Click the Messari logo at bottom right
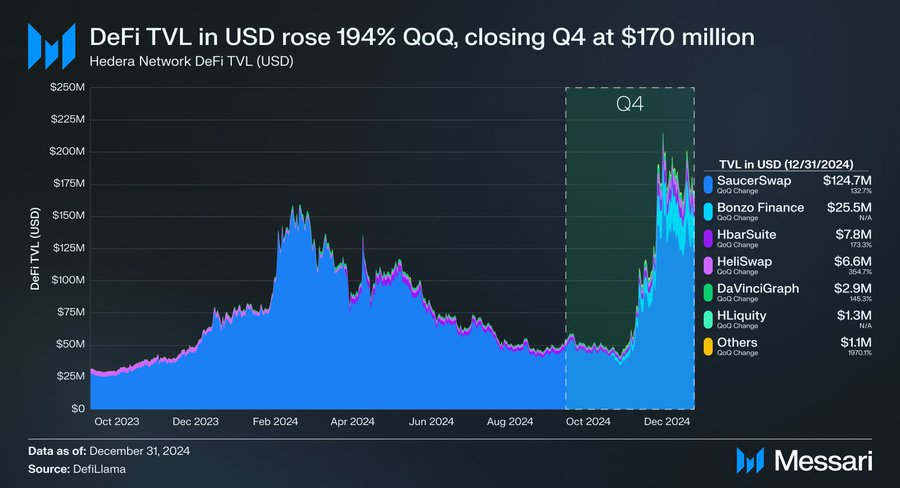This screenshot has height=488, width=900. (804, 460)
